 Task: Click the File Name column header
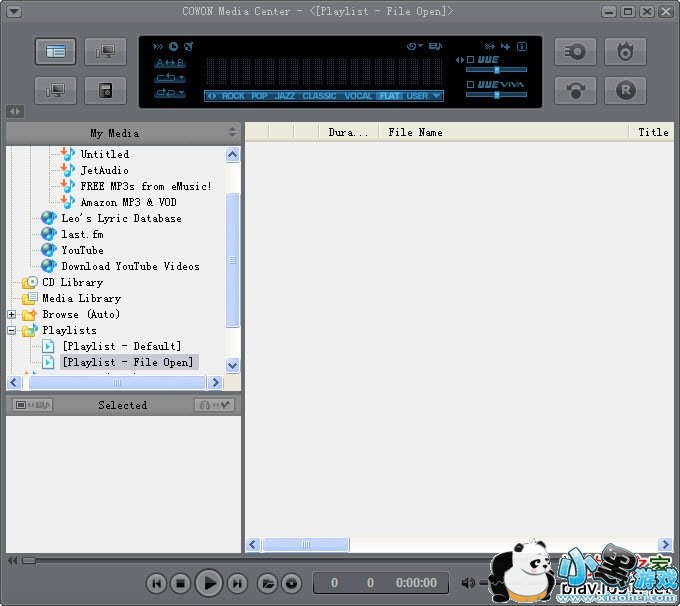[503, 132]
